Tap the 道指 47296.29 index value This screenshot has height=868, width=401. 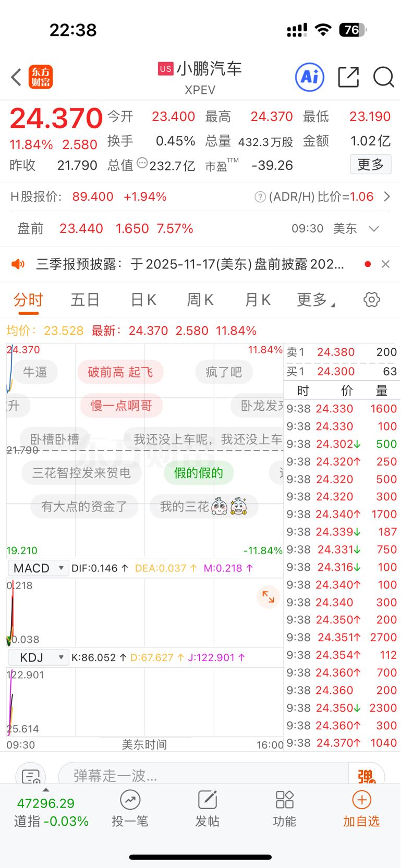click(x=46, y=803)
